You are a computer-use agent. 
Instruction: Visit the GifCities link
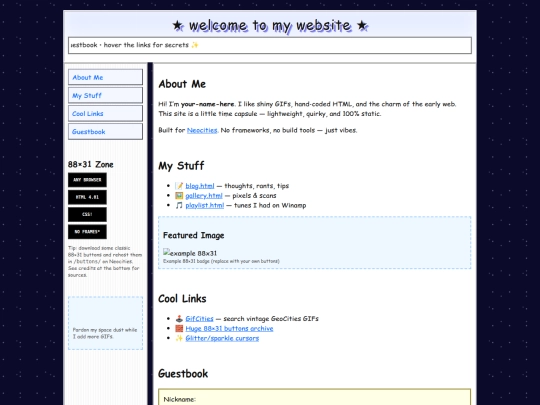199,319
